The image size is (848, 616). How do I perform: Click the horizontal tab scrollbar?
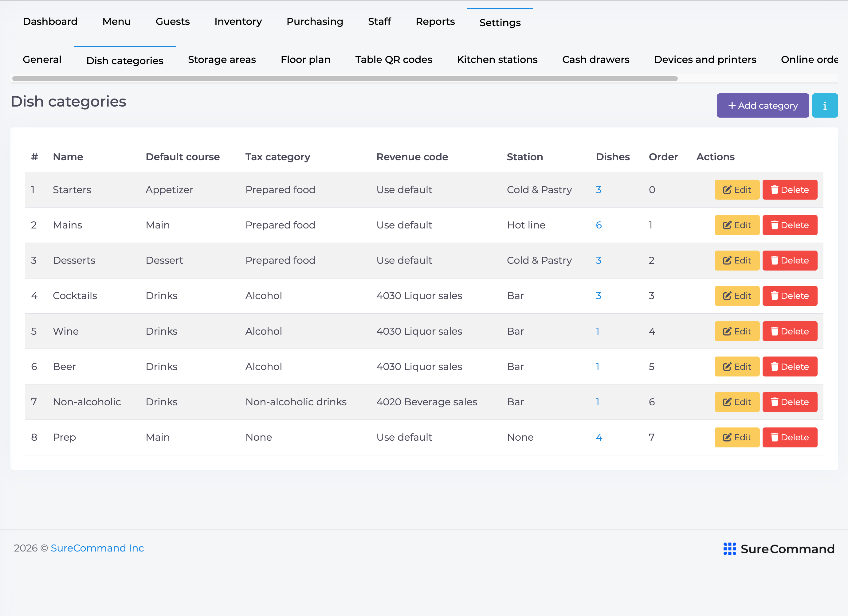pos(345,79)
